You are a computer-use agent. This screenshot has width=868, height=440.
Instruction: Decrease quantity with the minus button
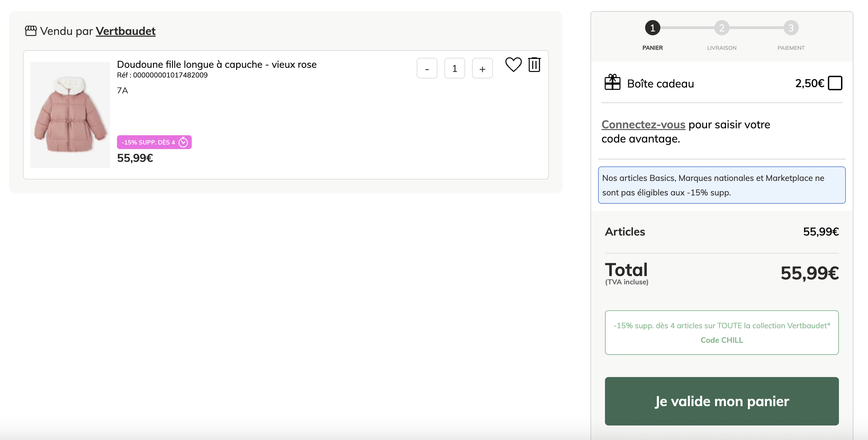[x=427, y=68]
